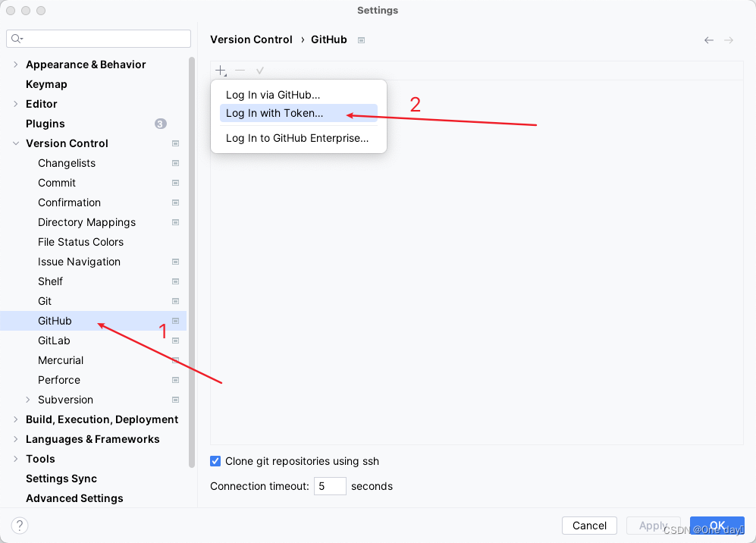Click the forward arrow navigation icon
756x543 pixels.
729,40
